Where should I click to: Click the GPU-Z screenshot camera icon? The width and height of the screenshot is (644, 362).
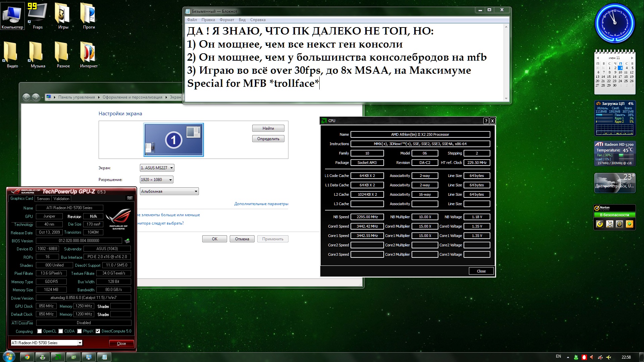[x=130, y=198]
